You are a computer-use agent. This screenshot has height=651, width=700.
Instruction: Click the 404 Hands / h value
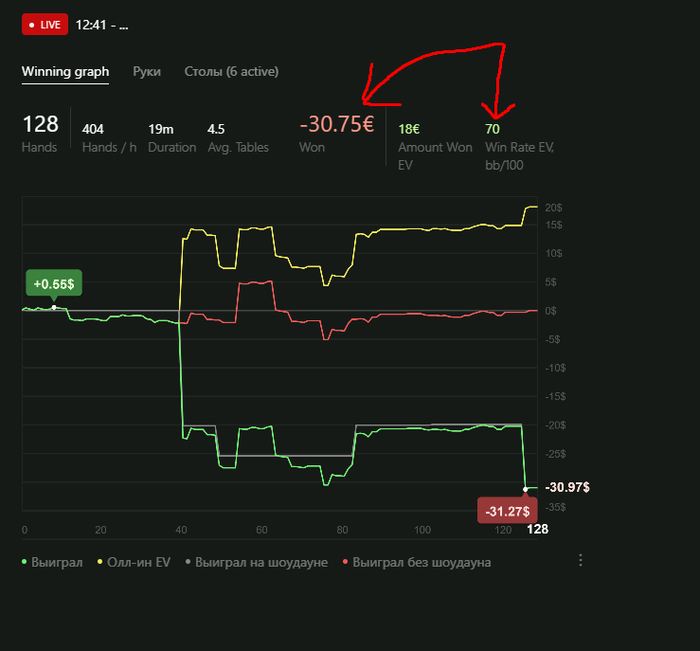(93, 129)
